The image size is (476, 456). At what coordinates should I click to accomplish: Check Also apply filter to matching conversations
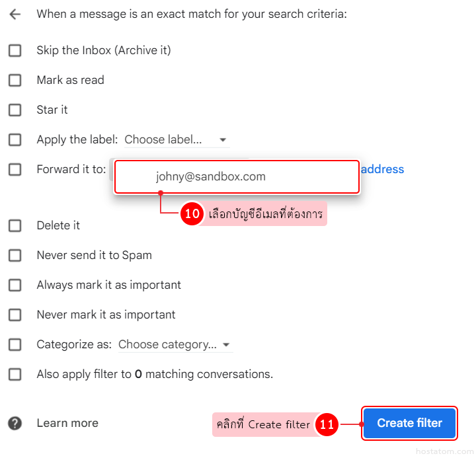(x=15, y=374)
